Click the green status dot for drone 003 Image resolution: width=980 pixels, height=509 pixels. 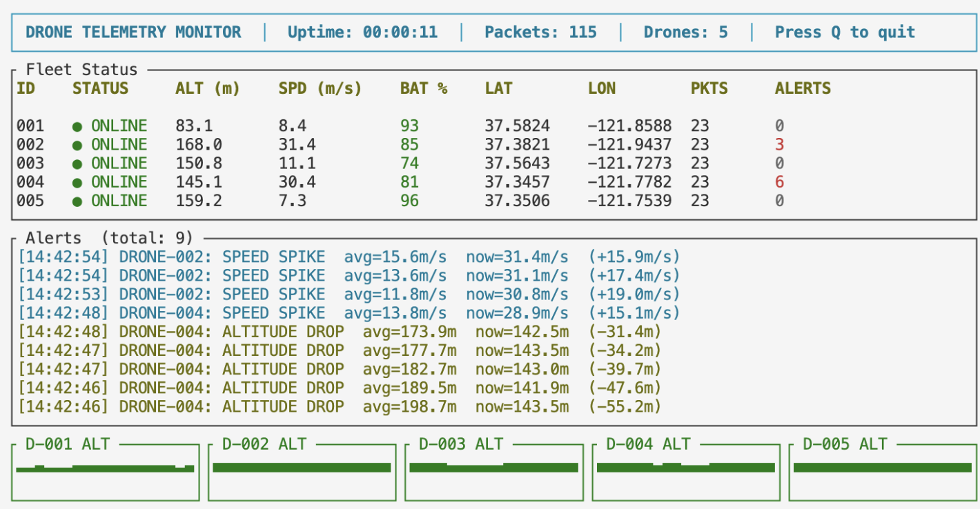[x=77, y=164]
